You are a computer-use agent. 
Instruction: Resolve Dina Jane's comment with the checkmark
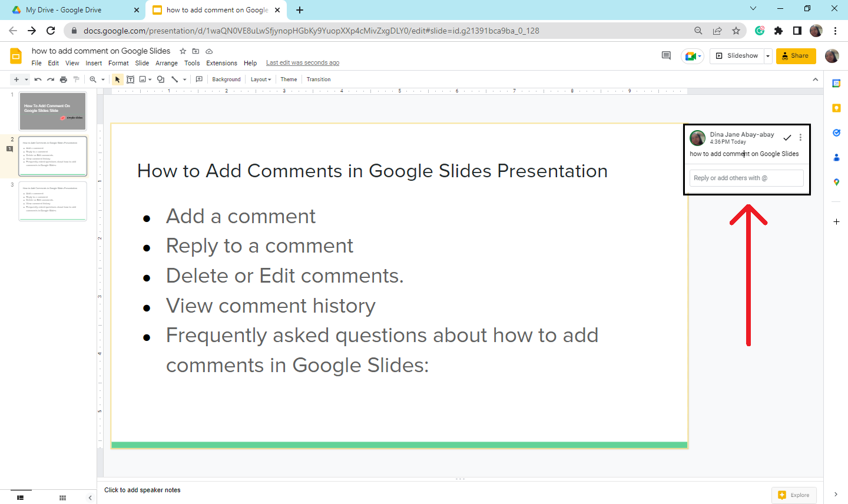tap(787, 137)
